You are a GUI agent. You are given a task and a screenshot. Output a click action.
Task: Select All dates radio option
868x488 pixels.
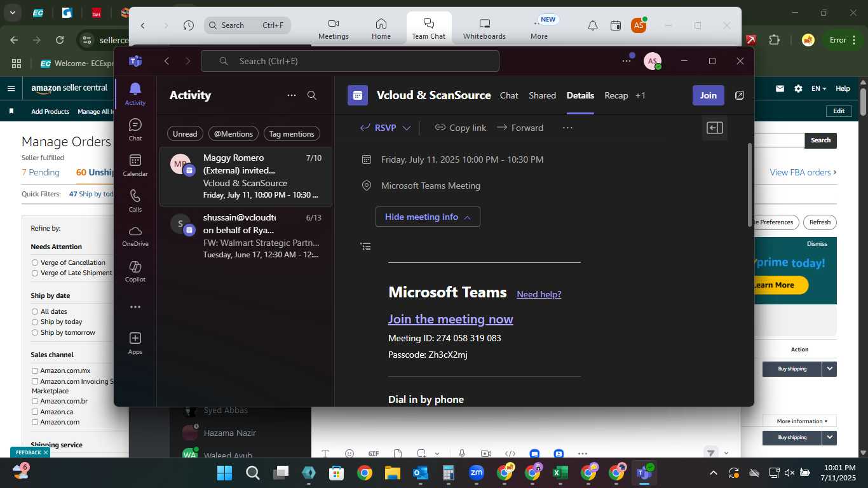pos(35,311)
